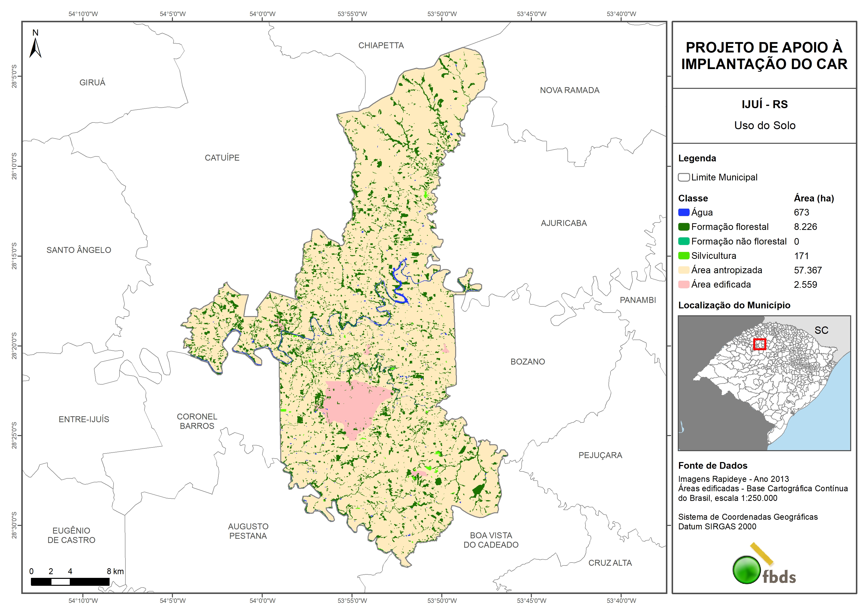868x614 pixels.
Task: Click the Área edificada pink swatch
Action: coord(683,285)
